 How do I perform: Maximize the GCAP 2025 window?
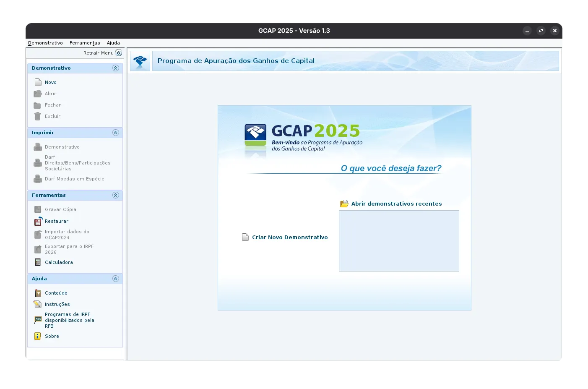(x=541, y=31)
